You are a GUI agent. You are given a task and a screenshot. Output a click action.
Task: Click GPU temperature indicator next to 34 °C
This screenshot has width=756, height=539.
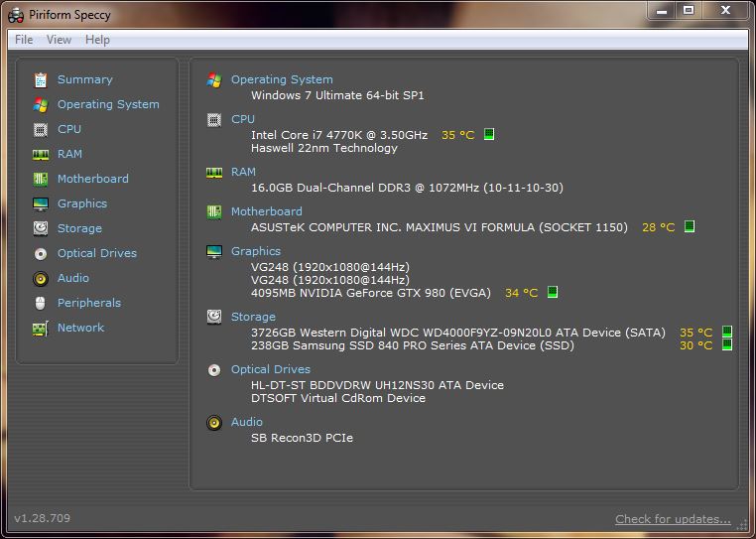coord(553,292)
